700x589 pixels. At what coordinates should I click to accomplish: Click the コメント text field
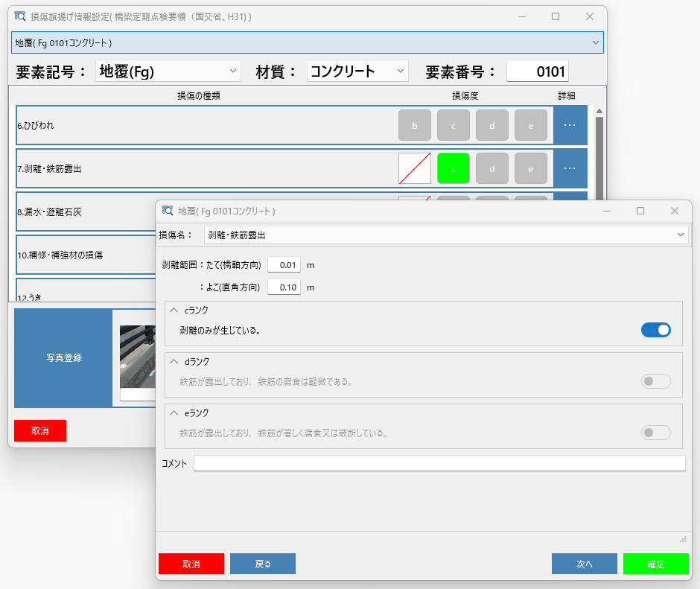[439, 463]
